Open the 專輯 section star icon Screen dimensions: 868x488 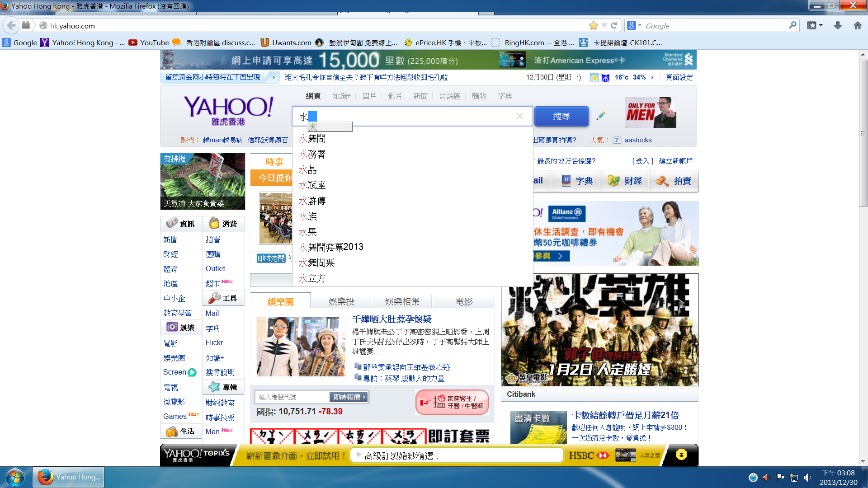214,387
